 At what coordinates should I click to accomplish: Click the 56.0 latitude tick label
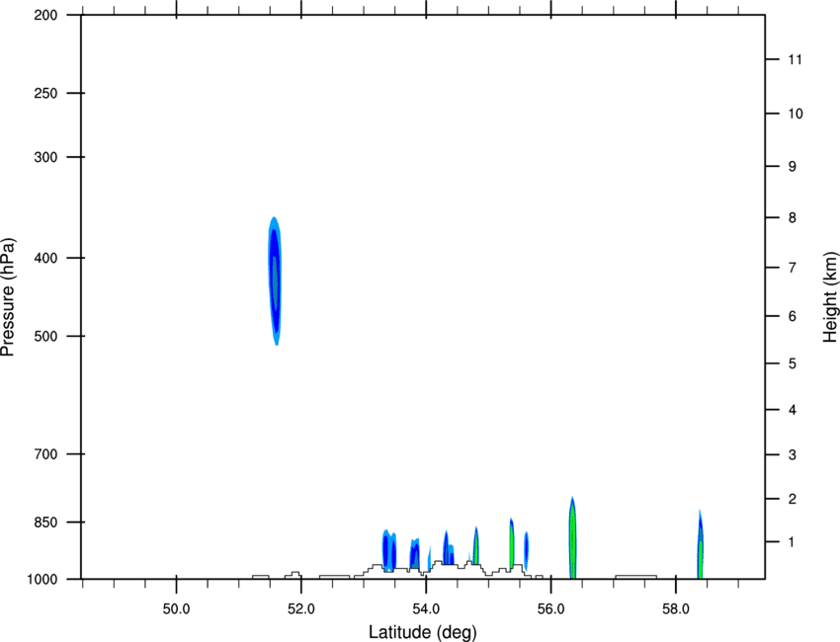[551, 609]
